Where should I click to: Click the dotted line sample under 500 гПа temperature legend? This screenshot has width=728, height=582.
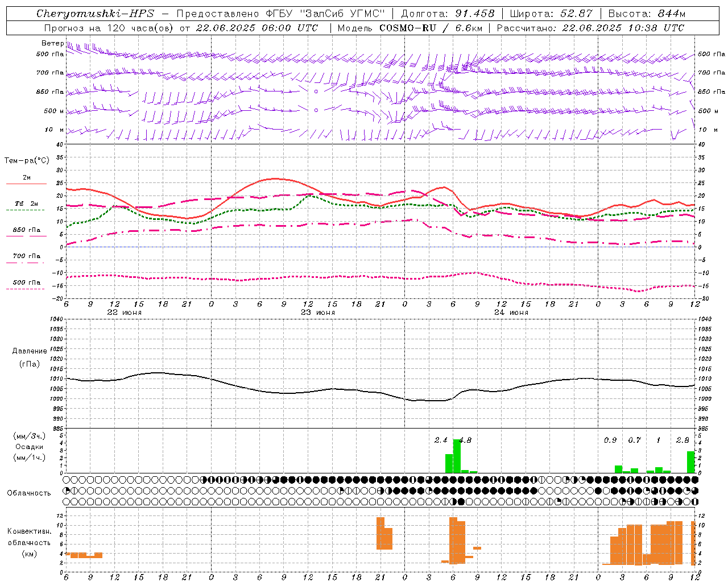coord(25,289)
